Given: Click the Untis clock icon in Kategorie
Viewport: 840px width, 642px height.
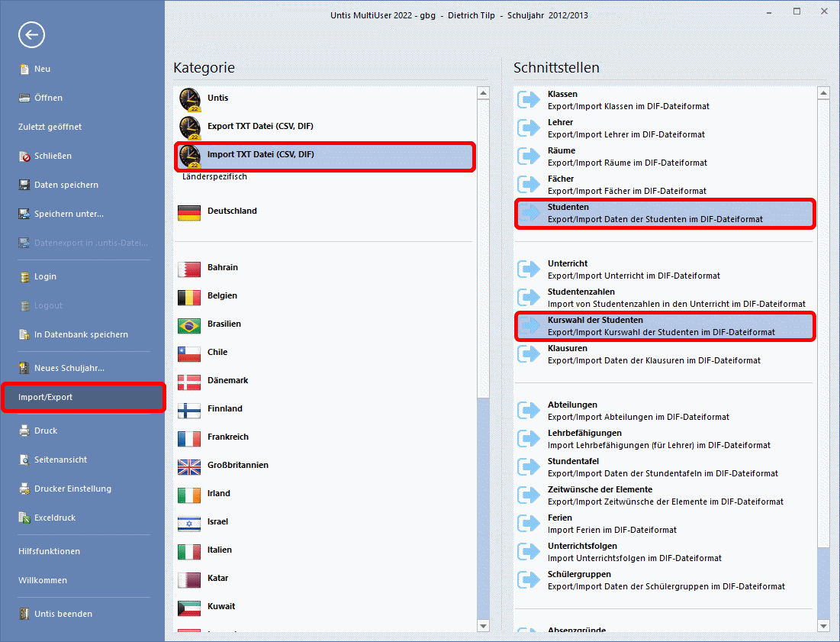Looking at the screenshot, I should [189, 98].
